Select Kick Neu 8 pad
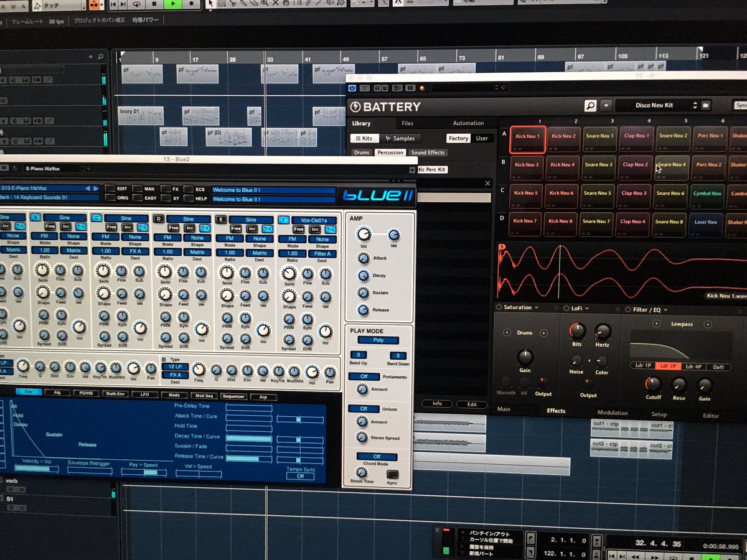Viewport: 747px width, 560px height. click(562, 224)
